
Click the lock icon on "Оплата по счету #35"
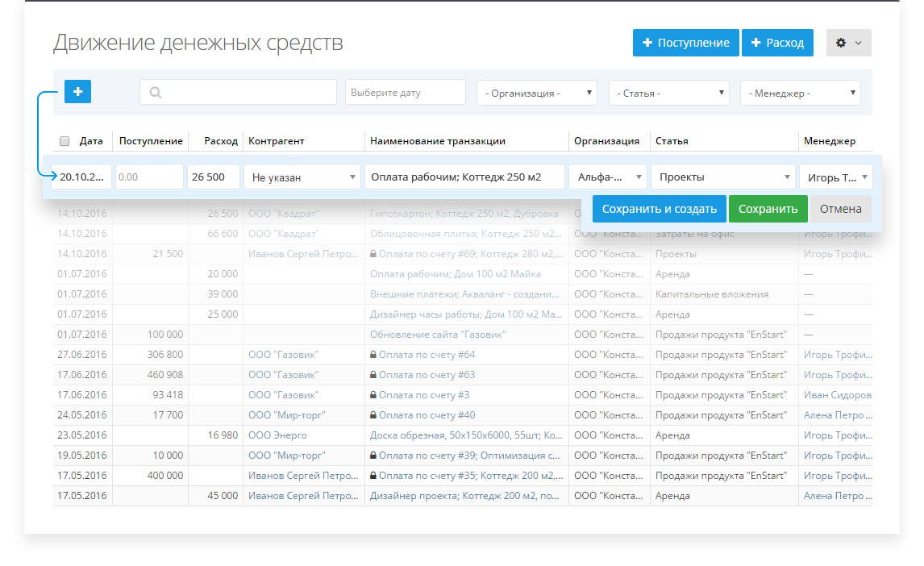[x=373, y=475]
